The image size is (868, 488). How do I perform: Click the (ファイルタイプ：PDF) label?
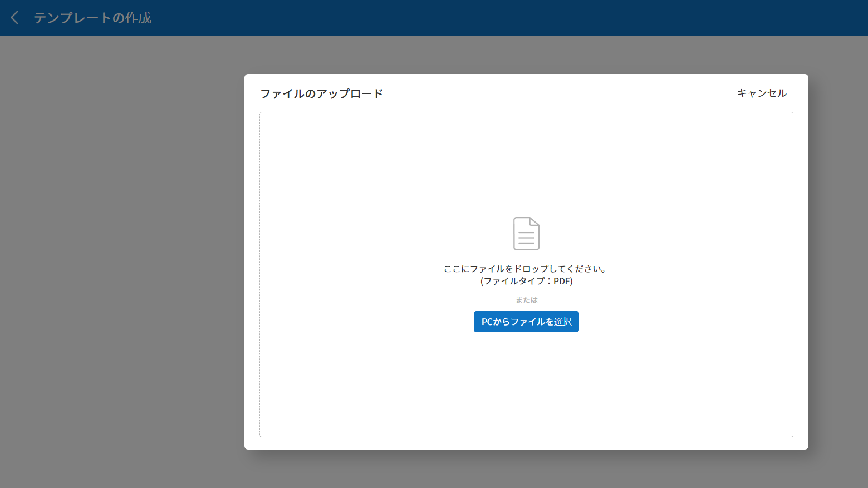[x=526, y=281]
